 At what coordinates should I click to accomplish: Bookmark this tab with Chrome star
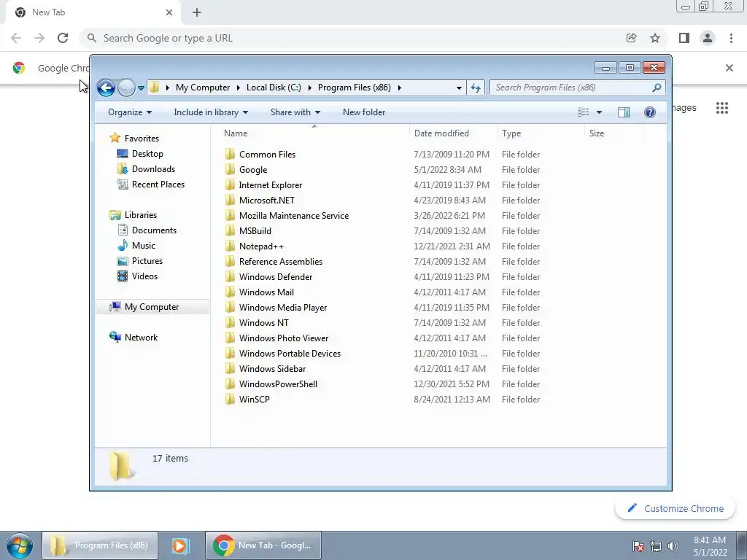pos(655,38)
